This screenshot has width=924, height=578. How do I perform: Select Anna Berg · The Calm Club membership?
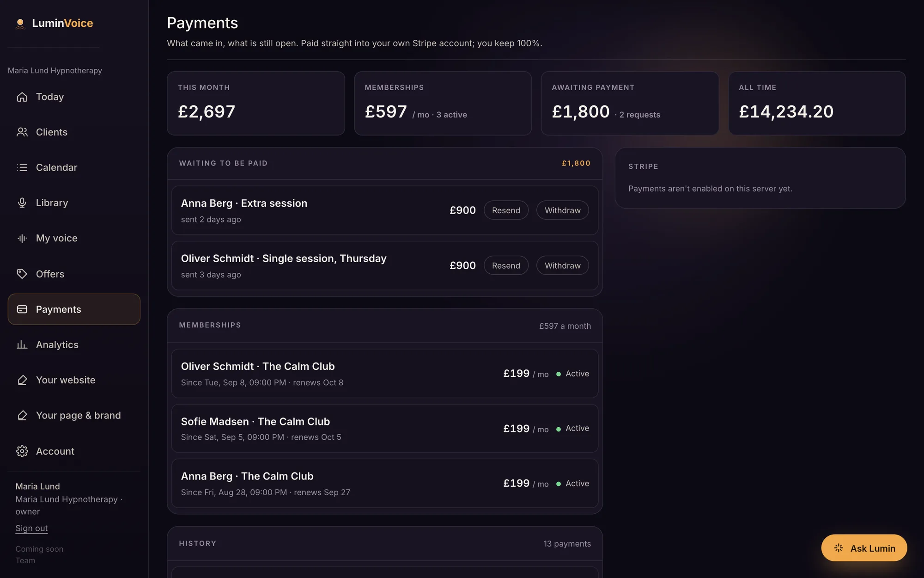[385, 483]
